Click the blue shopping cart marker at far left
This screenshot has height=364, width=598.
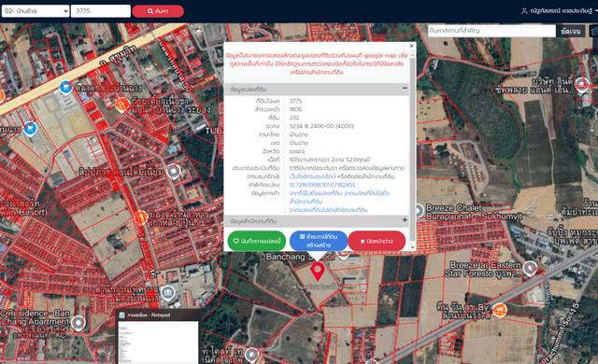point(30,128)
